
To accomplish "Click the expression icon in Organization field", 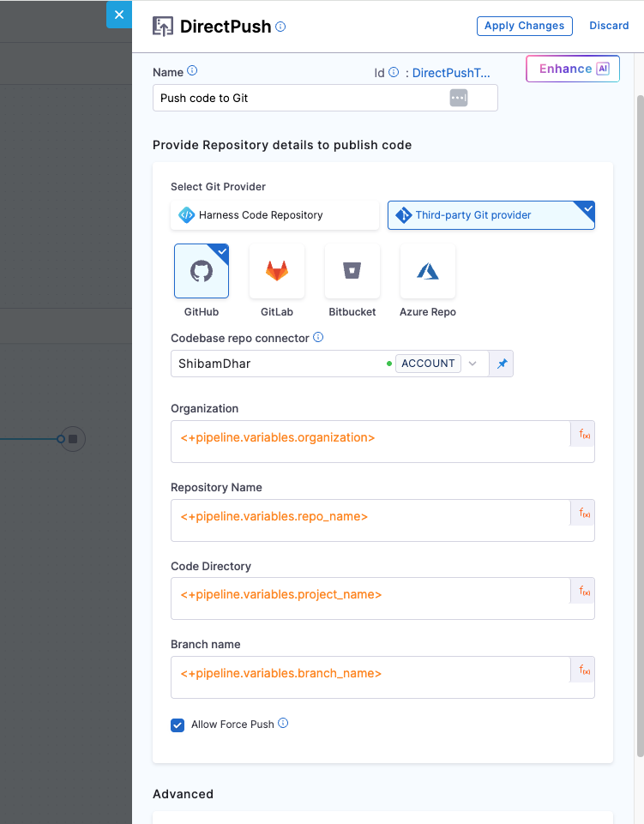I will [583, 435].
